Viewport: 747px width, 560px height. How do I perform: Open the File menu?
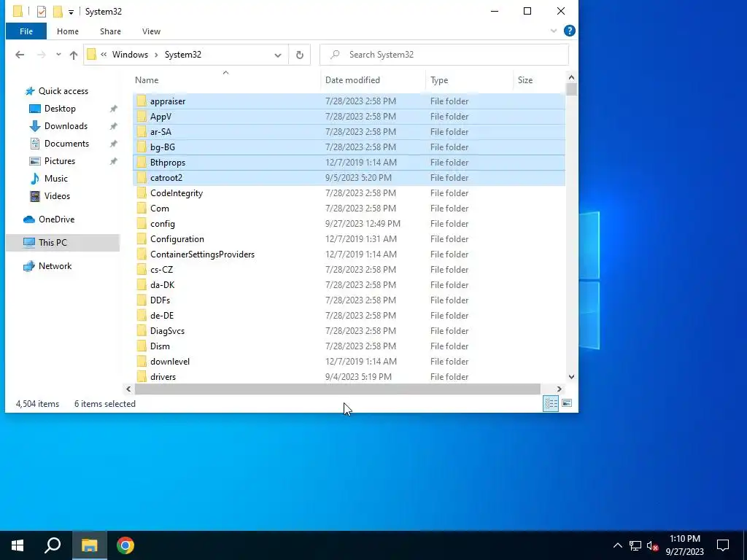(x=26, y=31)
